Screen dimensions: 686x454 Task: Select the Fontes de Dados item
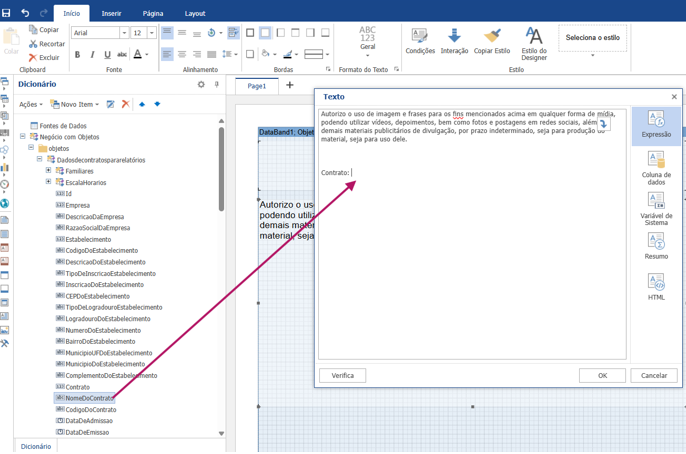(58, 126)
